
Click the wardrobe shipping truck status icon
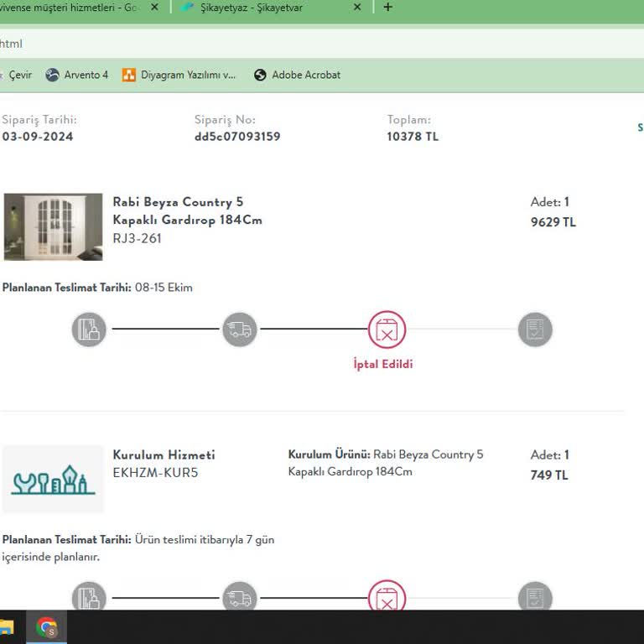[240, 330]
